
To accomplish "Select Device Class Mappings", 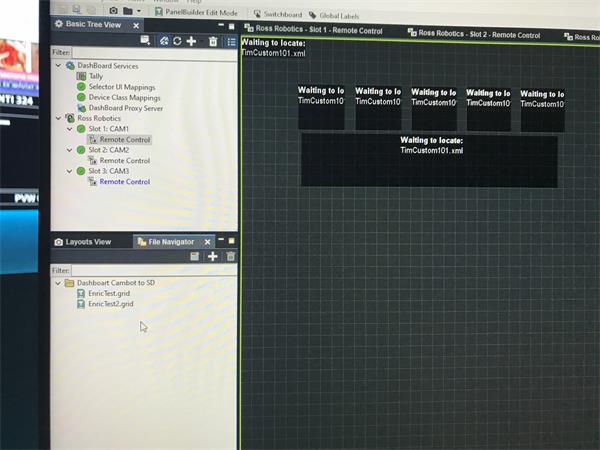I will point(124,98).
